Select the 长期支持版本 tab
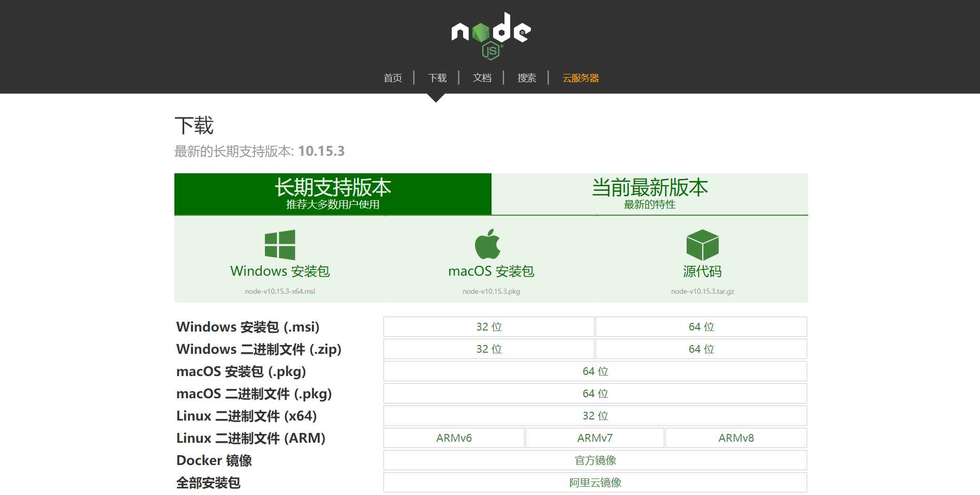 [x=333, y=194]
